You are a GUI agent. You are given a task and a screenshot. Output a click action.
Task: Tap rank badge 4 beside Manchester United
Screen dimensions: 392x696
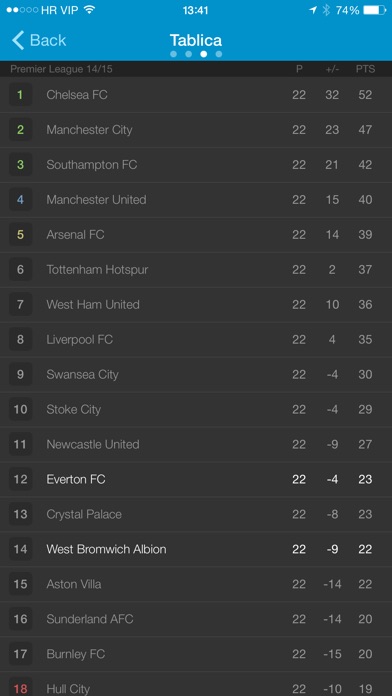[20, 200]
